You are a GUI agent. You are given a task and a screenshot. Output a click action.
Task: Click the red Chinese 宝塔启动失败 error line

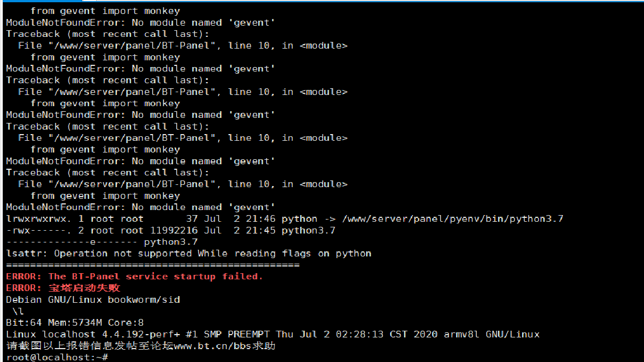(x=63, y=288)
